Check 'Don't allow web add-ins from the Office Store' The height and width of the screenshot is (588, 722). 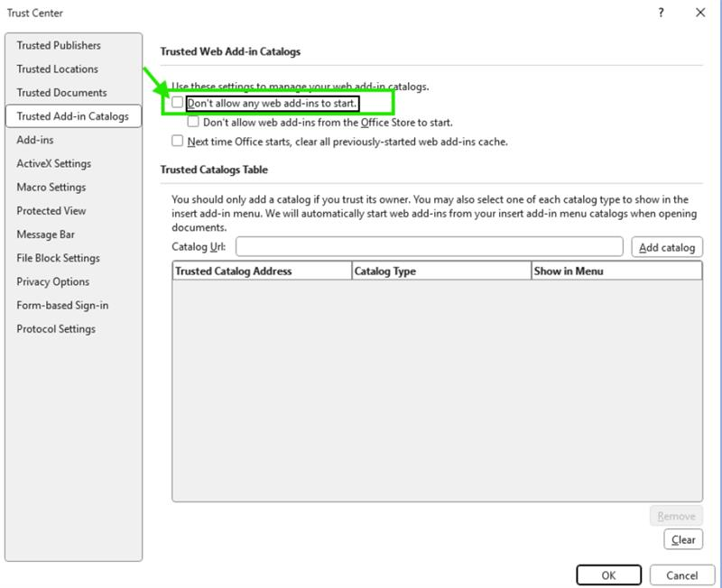[x=194, y=123]
